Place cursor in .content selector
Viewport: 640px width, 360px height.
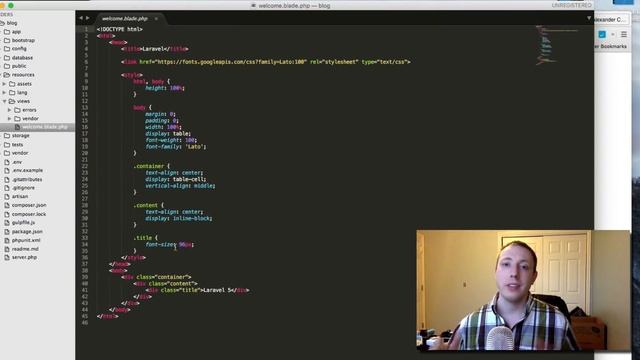point(146,206)
